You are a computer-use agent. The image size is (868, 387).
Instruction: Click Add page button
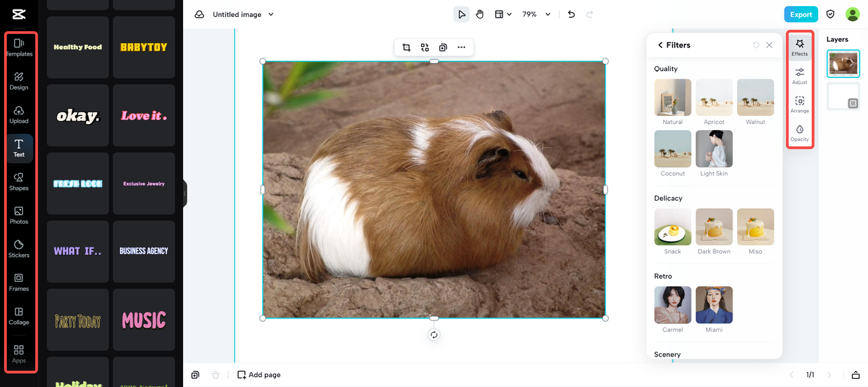pos(258,375)
